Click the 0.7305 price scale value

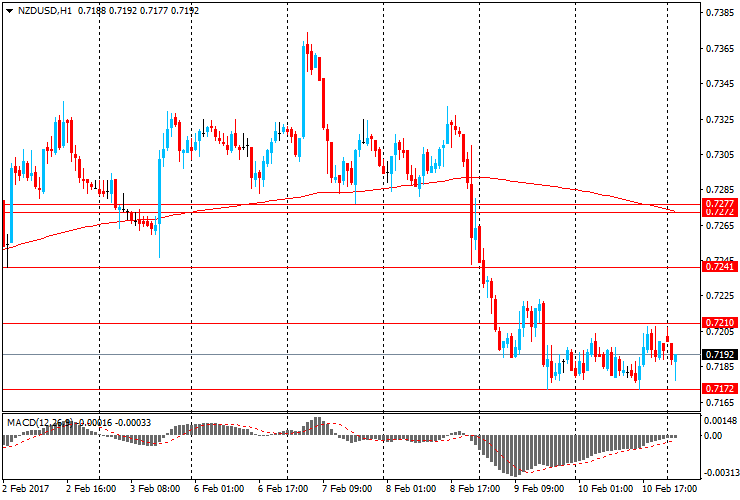pyautogui.click(x=720, y=155)
